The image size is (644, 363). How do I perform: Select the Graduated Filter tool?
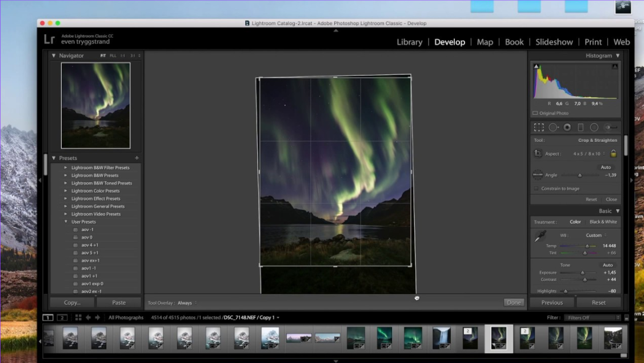tap(581, 127)
